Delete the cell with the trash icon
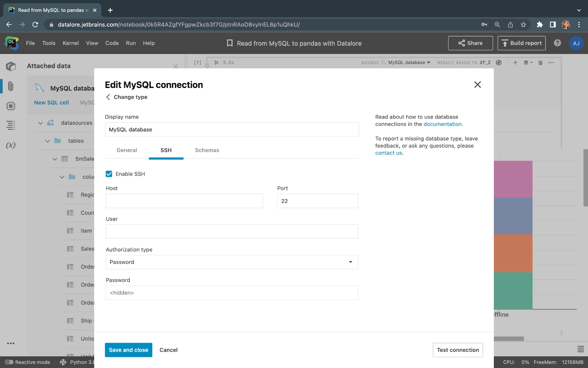This screenshot has width=588, height=368. point(540,63)
